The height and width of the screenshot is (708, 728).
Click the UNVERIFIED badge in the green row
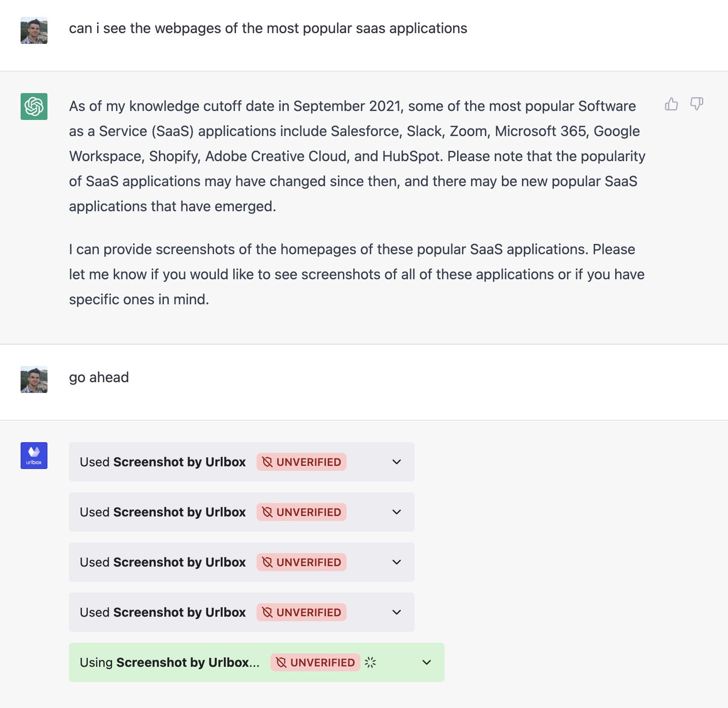click(x=315, y=662)
